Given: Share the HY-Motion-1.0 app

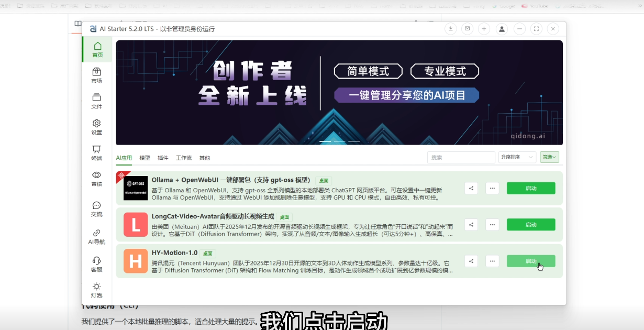Looking at the screenshot, I should point(471,261).
